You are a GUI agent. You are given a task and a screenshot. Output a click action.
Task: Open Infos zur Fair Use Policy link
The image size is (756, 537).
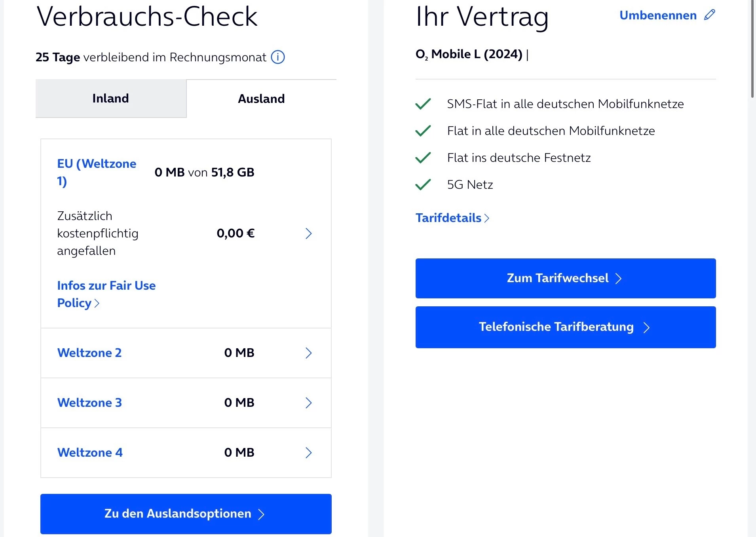106,294
